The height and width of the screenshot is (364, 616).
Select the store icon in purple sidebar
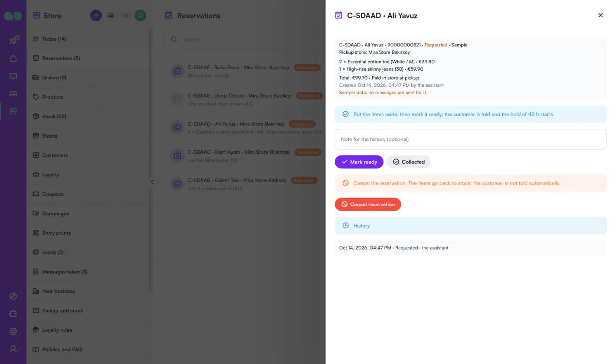pos(13,111)
